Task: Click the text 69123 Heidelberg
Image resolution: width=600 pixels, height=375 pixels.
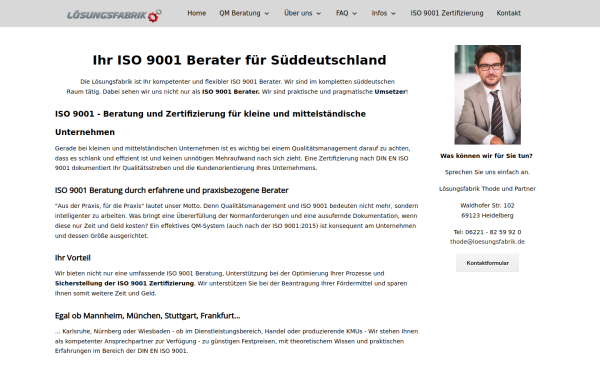Action: [487, 215]
